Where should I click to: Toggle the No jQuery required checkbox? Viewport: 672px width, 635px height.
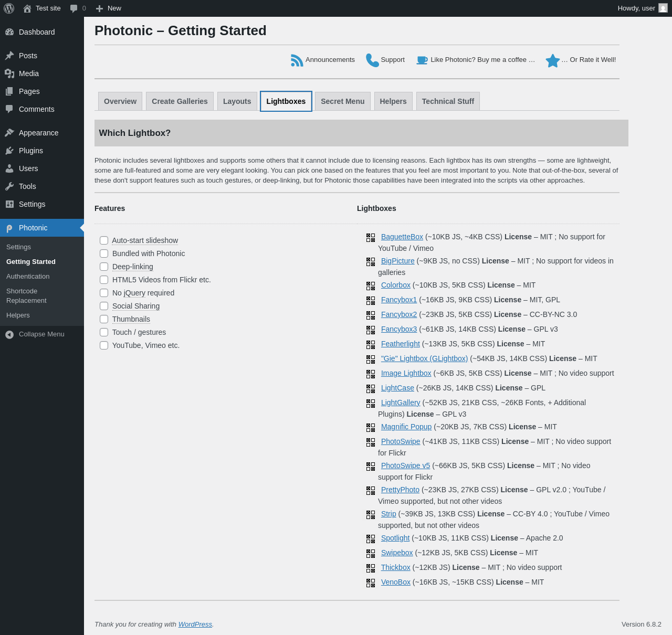[104, 293]
